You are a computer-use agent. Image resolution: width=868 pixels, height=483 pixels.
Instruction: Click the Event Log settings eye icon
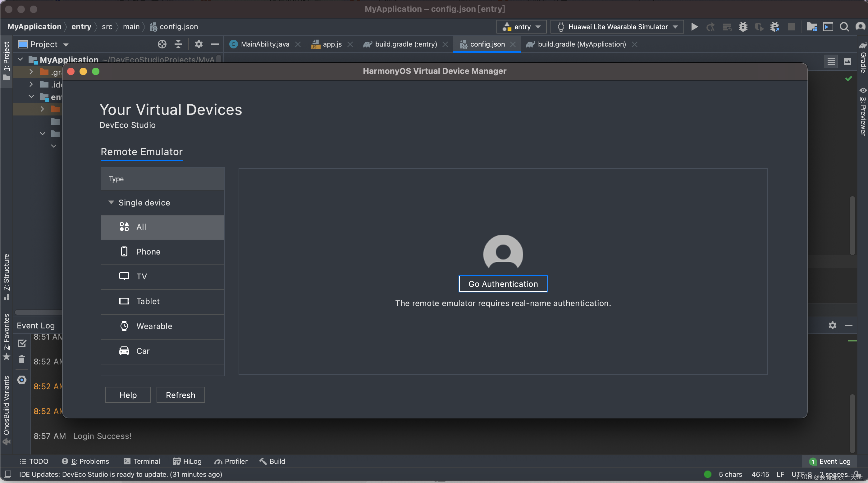[x=22, y=380]
